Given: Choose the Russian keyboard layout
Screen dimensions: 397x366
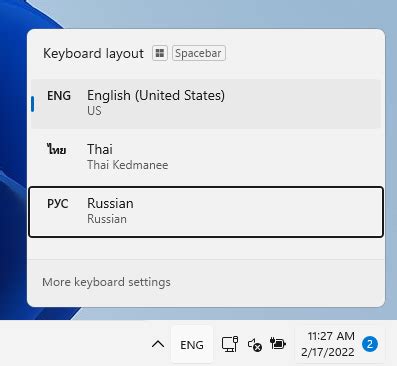Looking at the screenshot, I should [206, 212].
